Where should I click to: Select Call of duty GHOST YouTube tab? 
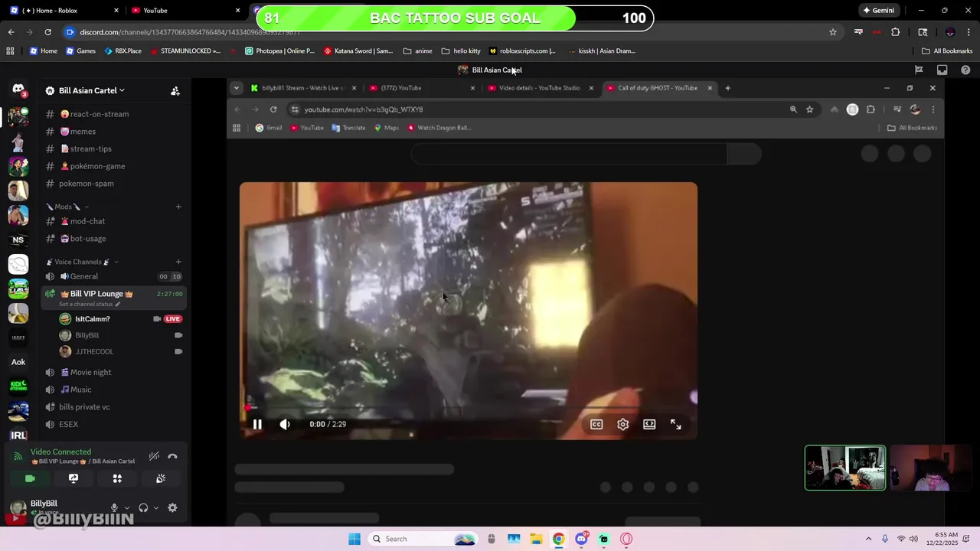pyautogui.click(x=658, y=88)
